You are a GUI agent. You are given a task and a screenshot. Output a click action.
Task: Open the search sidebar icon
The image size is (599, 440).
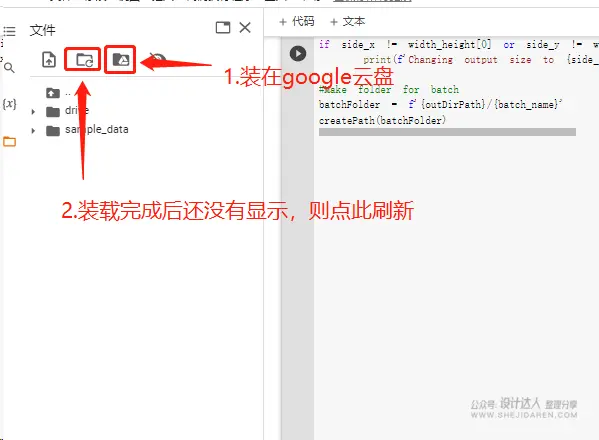(x=9, y=68)
